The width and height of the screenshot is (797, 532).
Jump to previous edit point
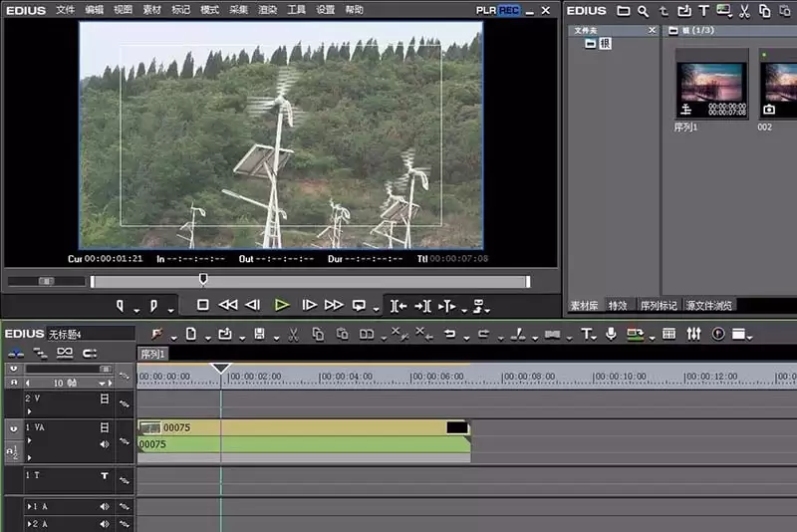(x=398, y=306)
